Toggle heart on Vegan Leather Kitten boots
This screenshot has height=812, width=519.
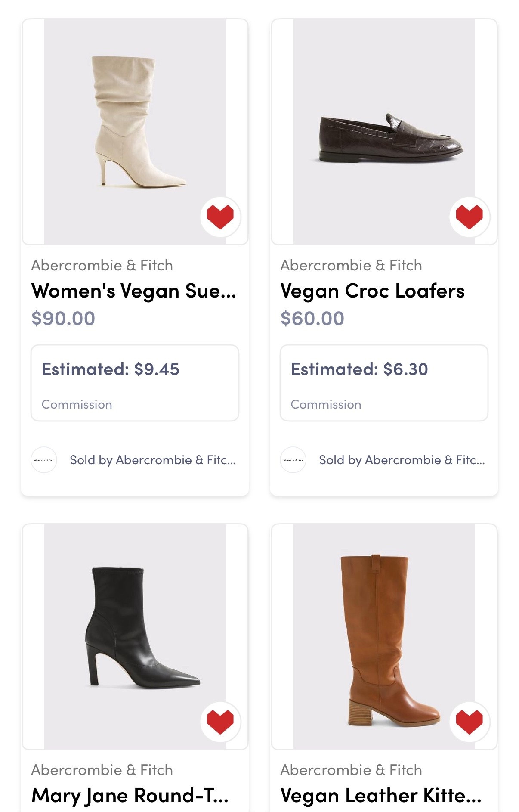469,722
